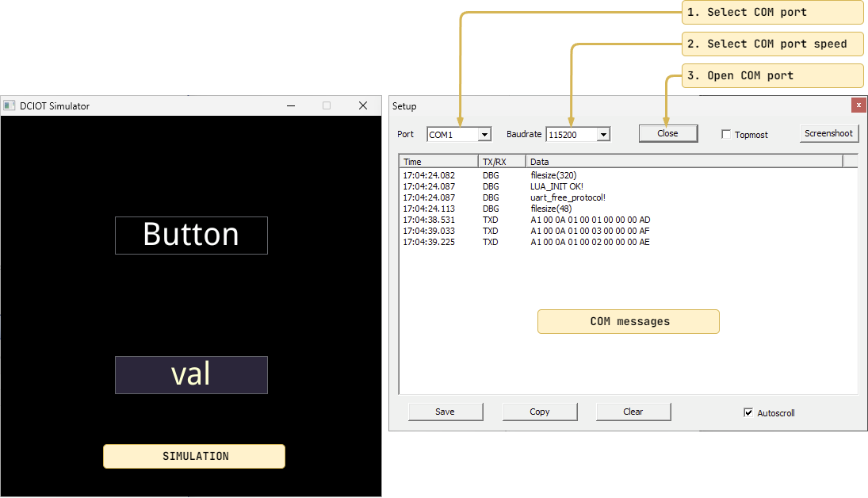
Task: Minimize the DCIOT Simulator window
Action: 291,105
